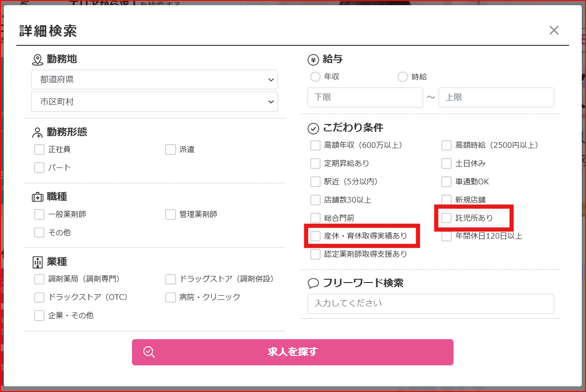Viewport: 586px width, 392px height.
Task: Expand the 市区町村 dropdown
Action: [x=154, y=102]
